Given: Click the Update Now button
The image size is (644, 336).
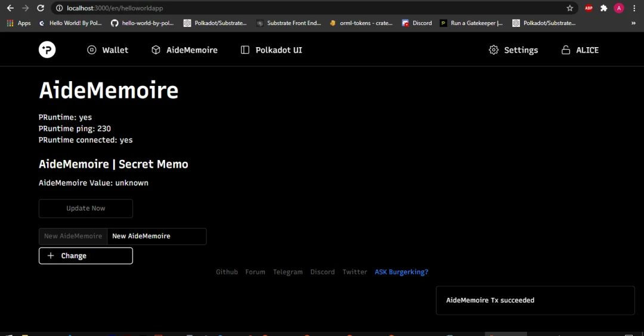Looking at the screenshot, I should pos(86,208).
